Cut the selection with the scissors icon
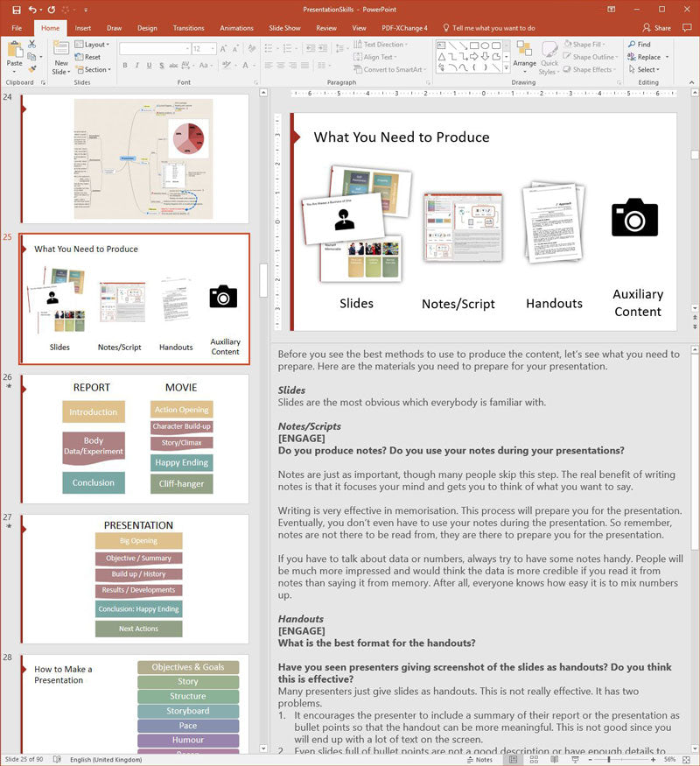Image resolution: width=700 pixels, height=766 pixels. (x=31, y=44)
